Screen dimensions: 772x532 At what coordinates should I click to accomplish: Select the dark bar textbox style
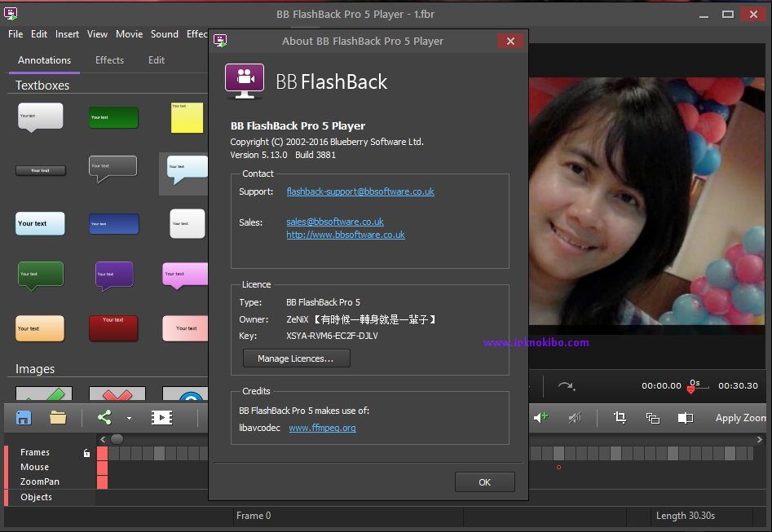(x=41, y=170)
